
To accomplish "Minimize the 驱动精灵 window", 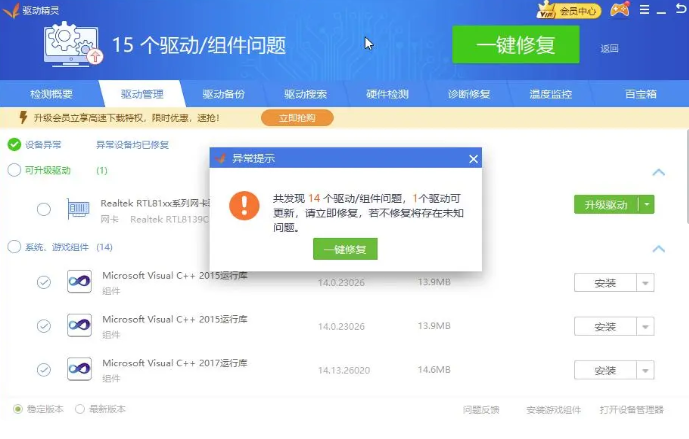I will [x=661, y=11].
